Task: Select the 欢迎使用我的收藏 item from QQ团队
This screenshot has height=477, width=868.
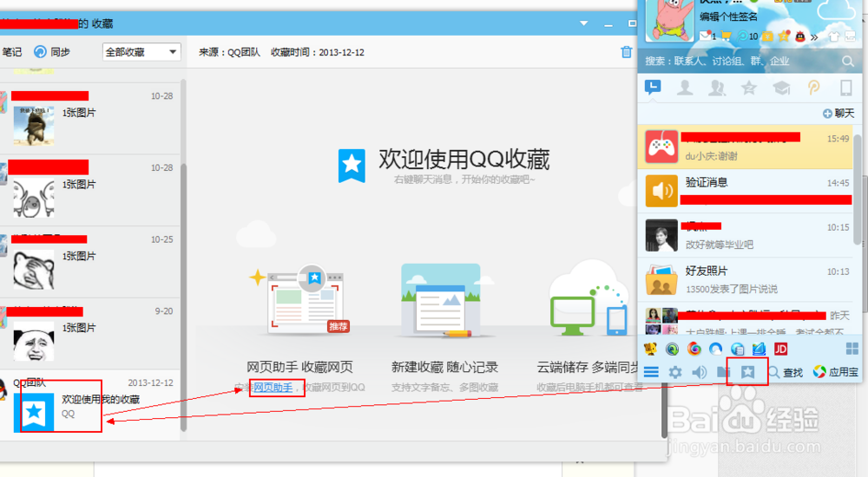Action: [x=89, y=405]
